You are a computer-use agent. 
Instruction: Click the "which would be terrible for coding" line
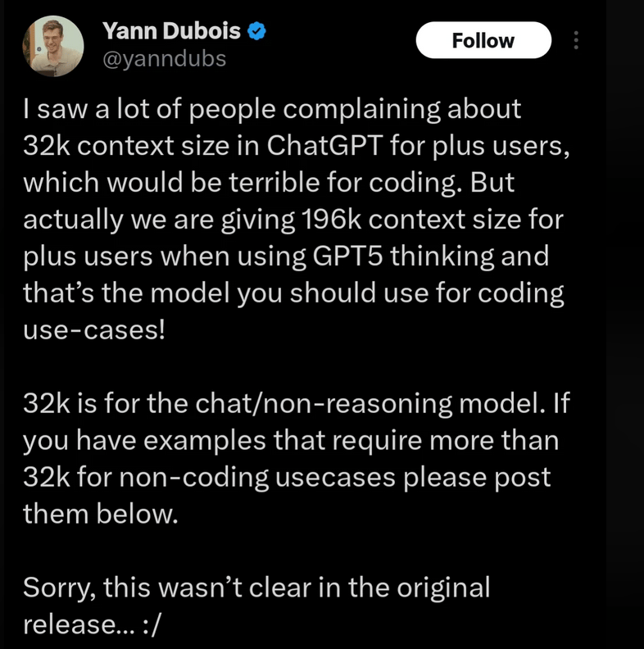tap(269, 183)
